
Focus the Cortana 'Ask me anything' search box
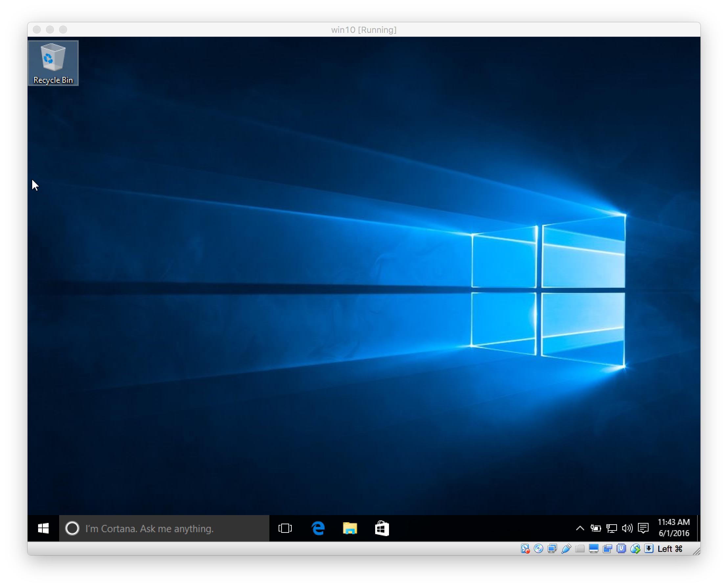point(164,528)
